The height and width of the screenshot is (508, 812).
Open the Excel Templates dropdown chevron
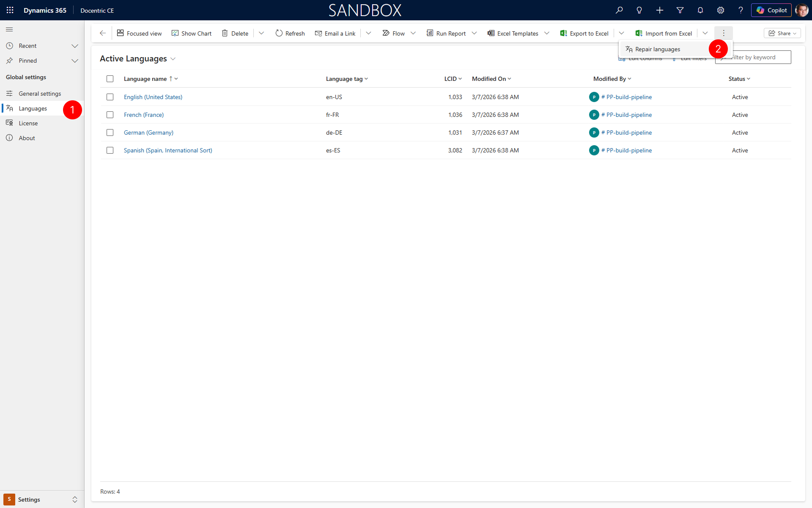click(546, 33)
